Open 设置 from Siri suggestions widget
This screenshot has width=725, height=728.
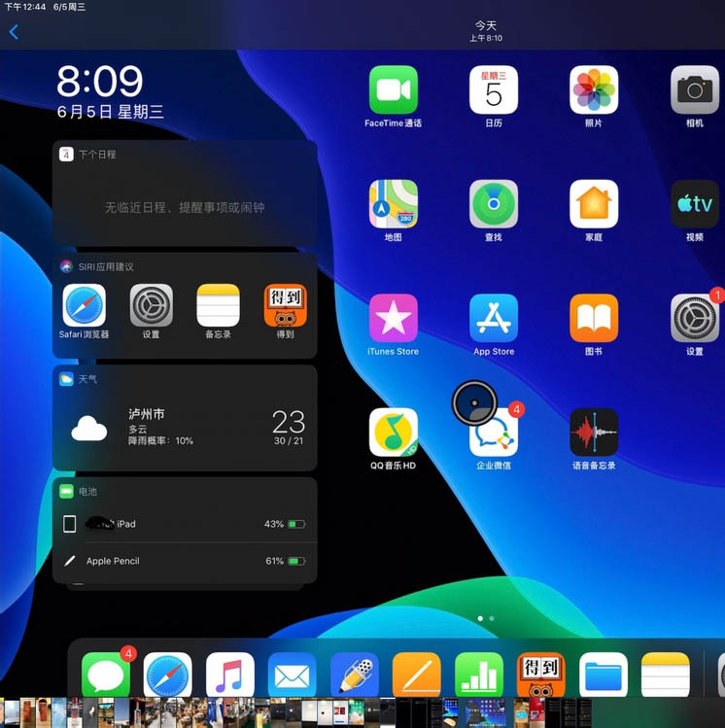152,305
